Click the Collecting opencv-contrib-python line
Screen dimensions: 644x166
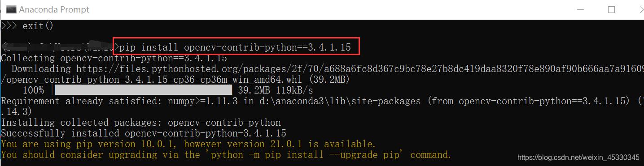(114, 58)
